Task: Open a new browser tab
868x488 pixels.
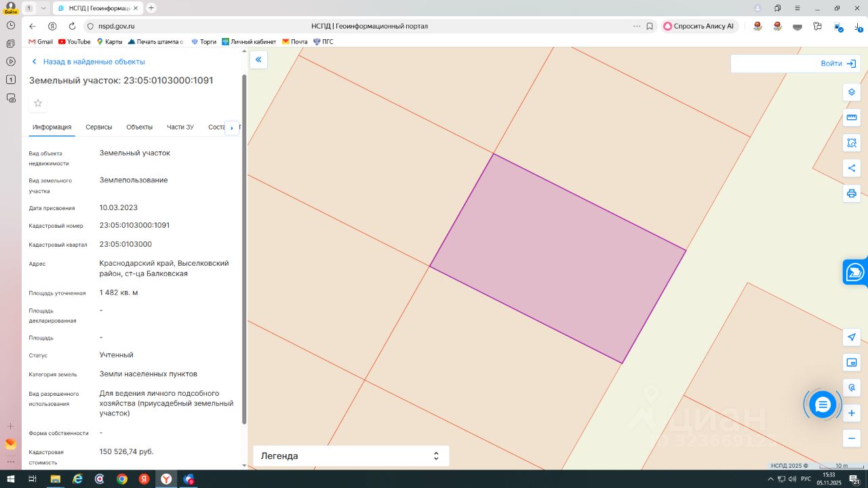Action: tap(151, 8)
